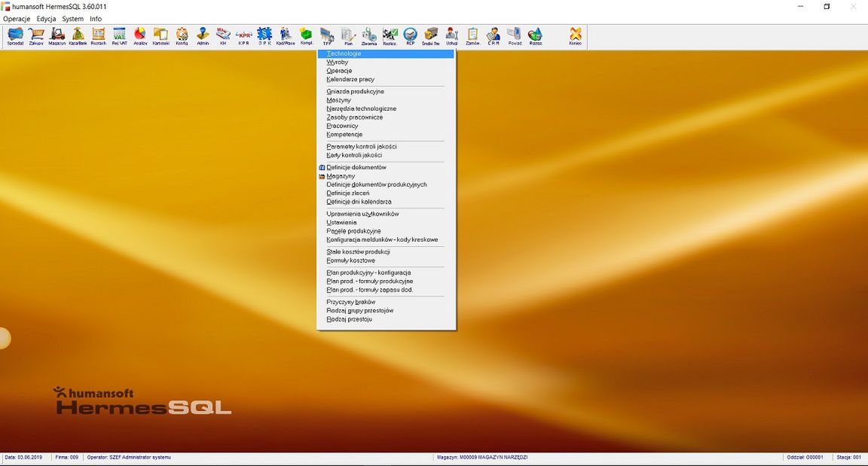Open the RCP toolbar icon

(x=410, y=36)
